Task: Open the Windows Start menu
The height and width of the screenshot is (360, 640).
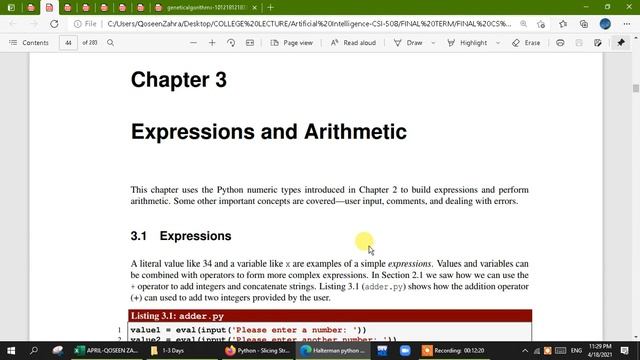Action: click(x=11, y=351)
